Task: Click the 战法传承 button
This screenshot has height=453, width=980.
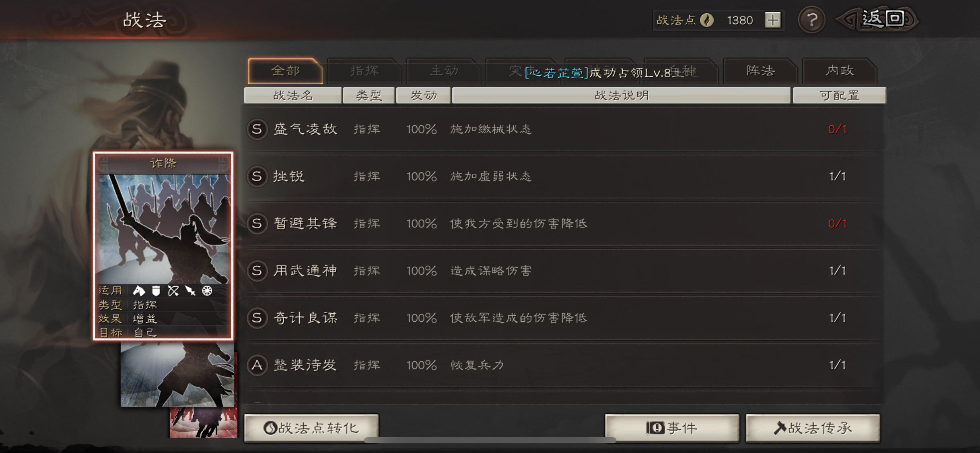Action: tap(813, 428)
